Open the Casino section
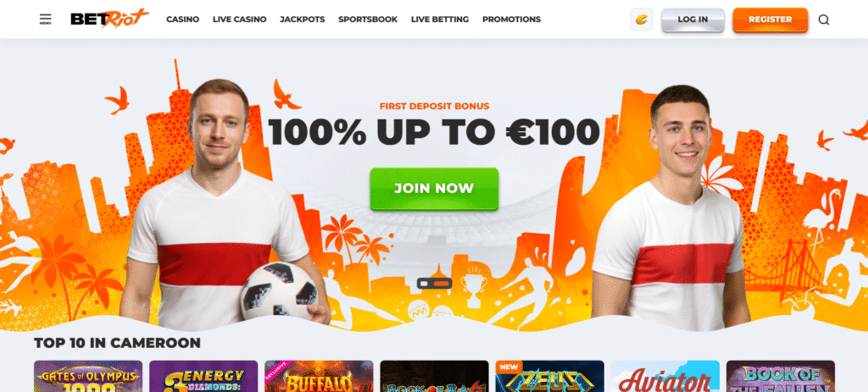The height and width of the screenshot is (392, 868). click(183, 19)
